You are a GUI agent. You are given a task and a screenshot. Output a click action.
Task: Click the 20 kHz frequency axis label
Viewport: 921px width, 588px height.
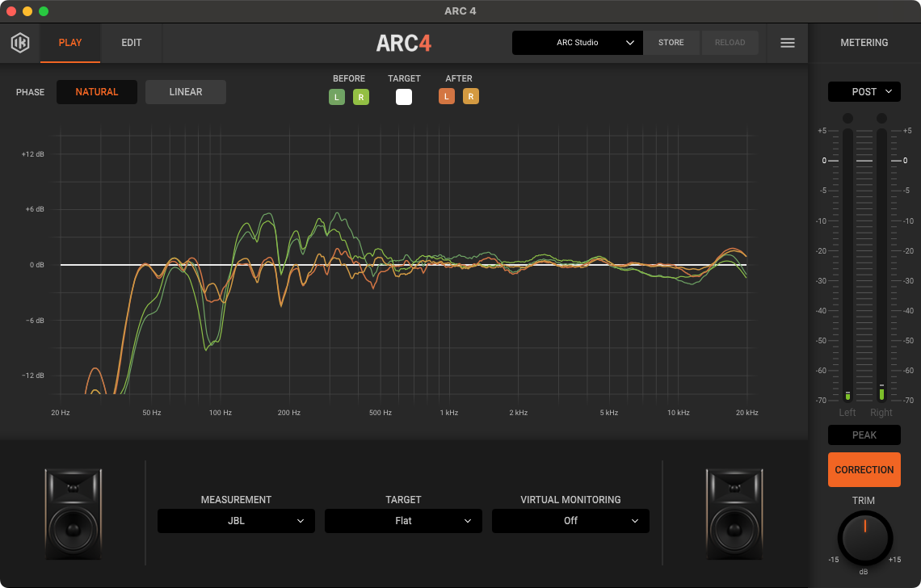click(x=747, y=413)
